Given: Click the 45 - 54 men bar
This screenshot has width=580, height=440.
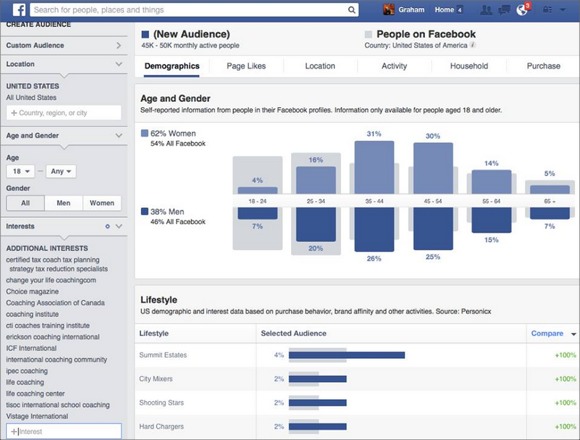Looking at the screenshot, I should (433, 229).
